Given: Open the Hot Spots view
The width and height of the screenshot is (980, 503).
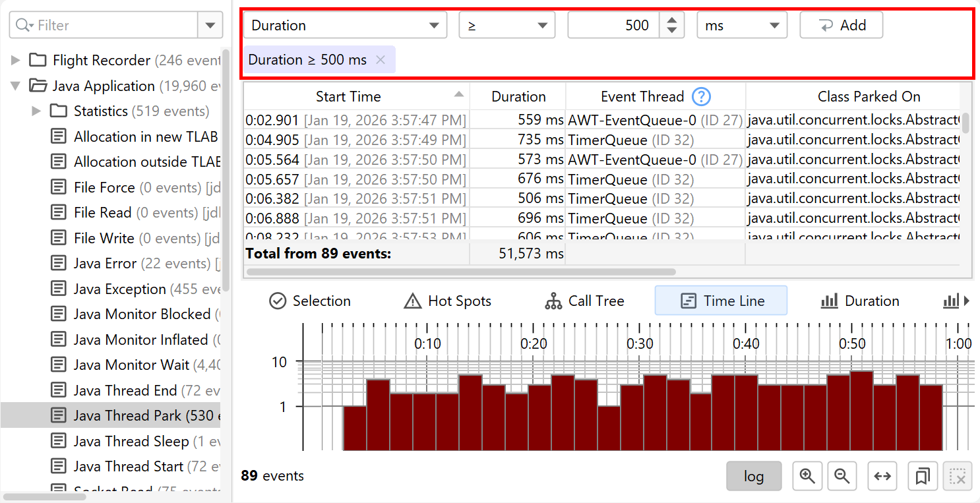Looking at the screenshot, I should (447, 301).
